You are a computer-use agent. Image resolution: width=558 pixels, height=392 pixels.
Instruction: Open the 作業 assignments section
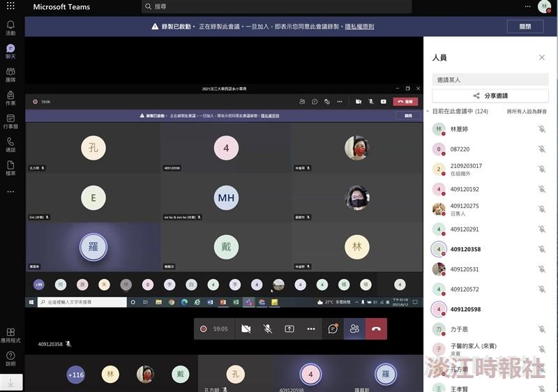click(10, 98)
